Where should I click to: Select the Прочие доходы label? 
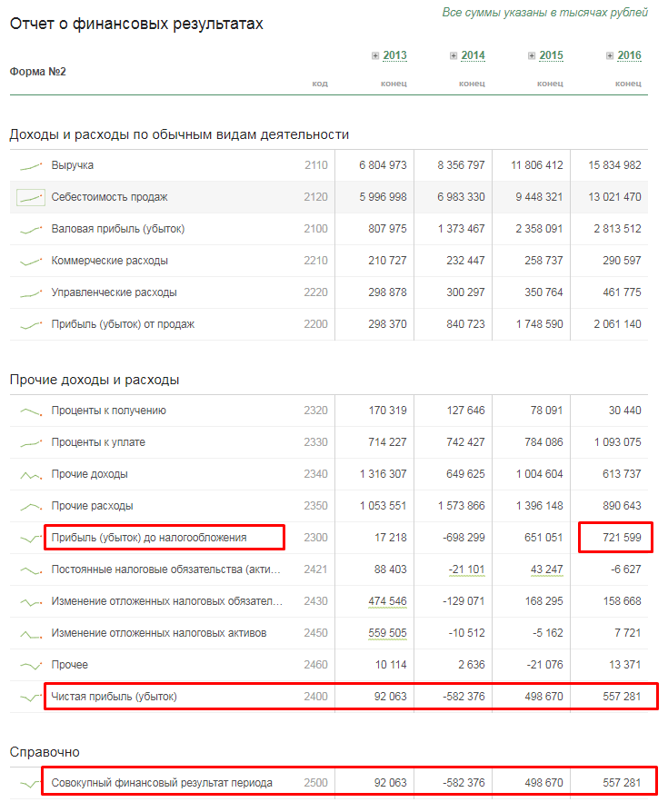tap(90, 474)
